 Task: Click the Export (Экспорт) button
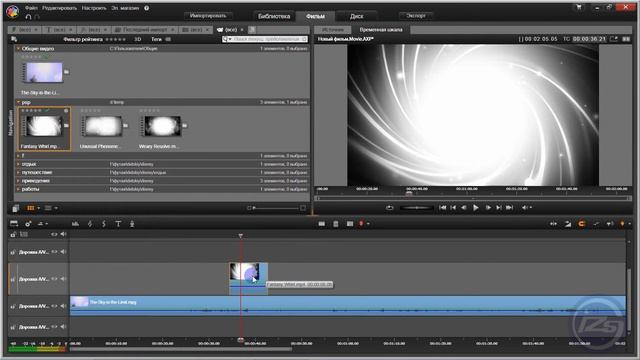[416, 16]
